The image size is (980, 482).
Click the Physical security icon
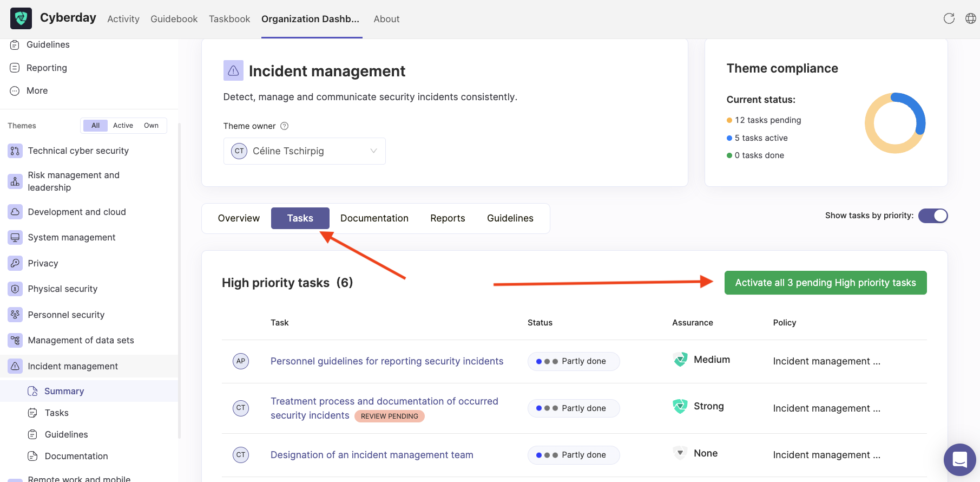click(x=15, y=289)
